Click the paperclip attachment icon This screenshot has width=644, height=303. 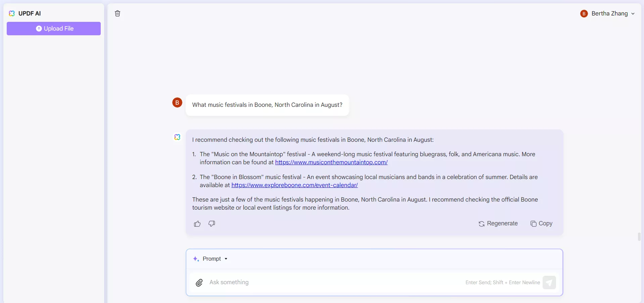(199, 283)
